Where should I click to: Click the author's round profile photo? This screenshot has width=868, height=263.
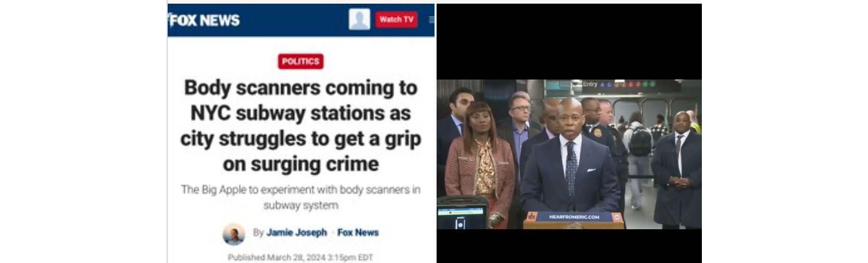(x=234, y=234)
